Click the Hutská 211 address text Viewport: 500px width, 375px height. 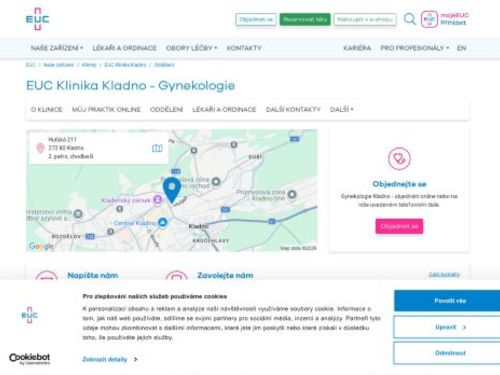pos(62,139)
